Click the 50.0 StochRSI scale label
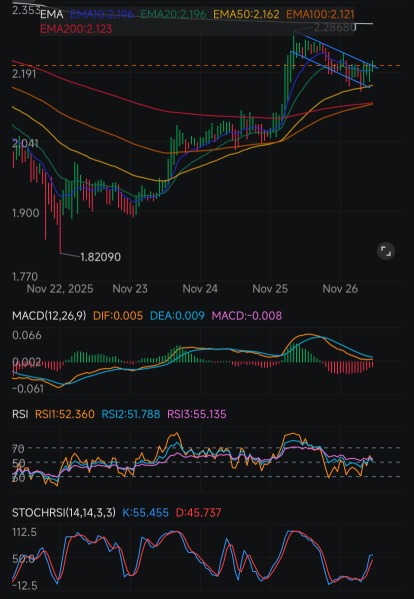Screen dimensions: 414x599 23,559
